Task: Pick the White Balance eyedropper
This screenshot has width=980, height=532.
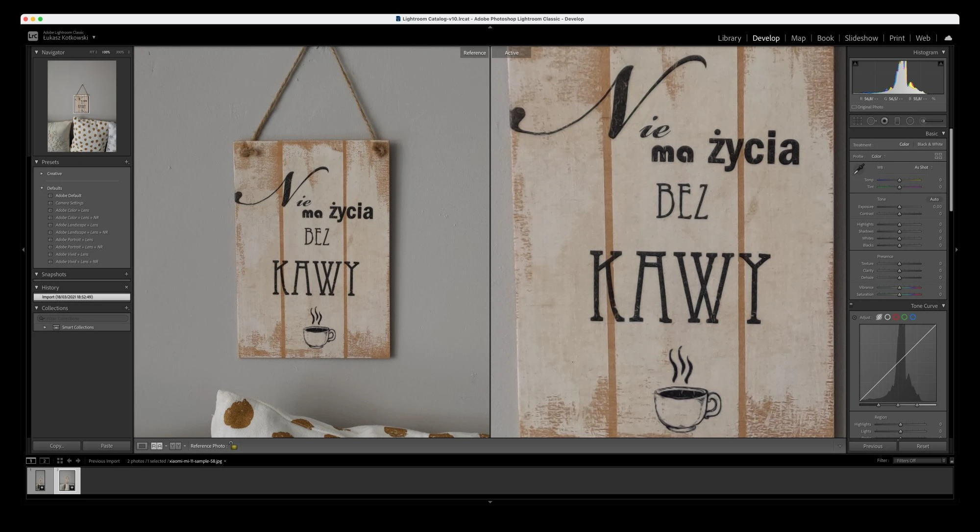Action: pos(859,169)
